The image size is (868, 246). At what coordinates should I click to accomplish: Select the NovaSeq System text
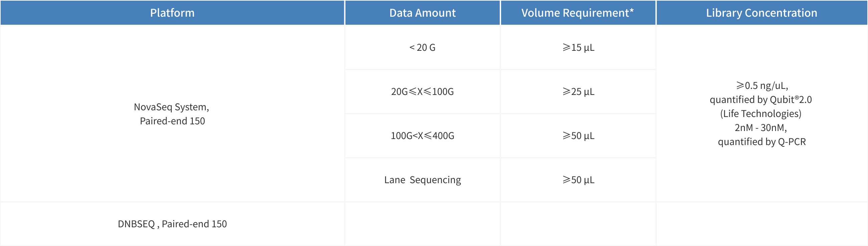(171, 107)
